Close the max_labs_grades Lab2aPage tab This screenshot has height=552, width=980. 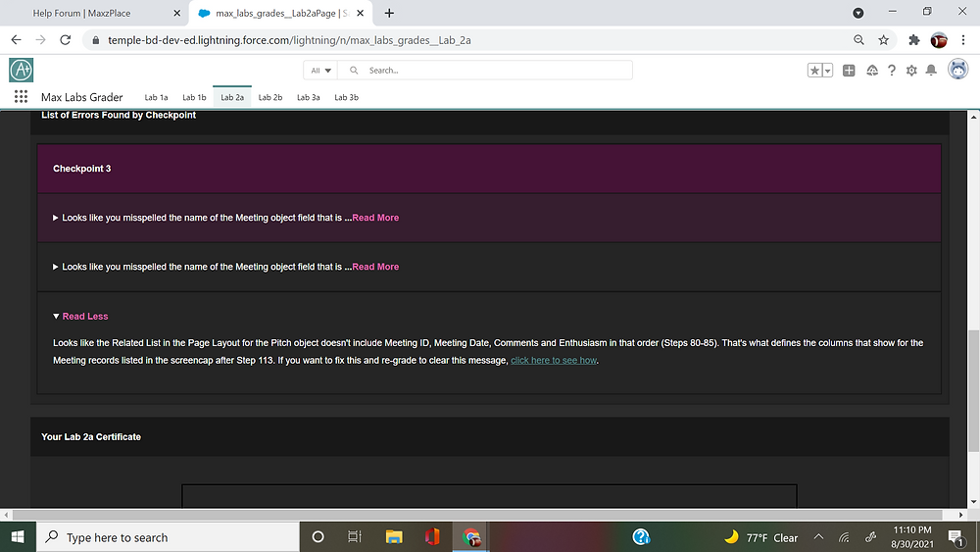click(x=360, y=13)
